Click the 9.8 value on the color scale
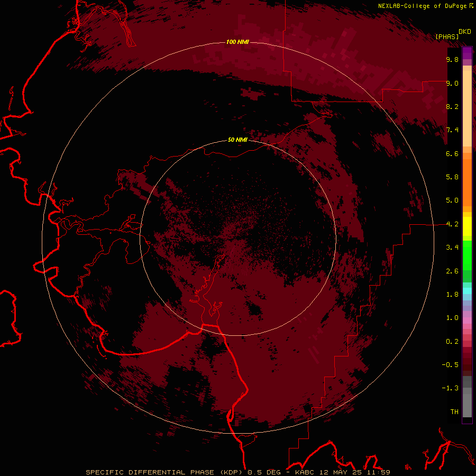476x476 pixels. pos(452,59)
